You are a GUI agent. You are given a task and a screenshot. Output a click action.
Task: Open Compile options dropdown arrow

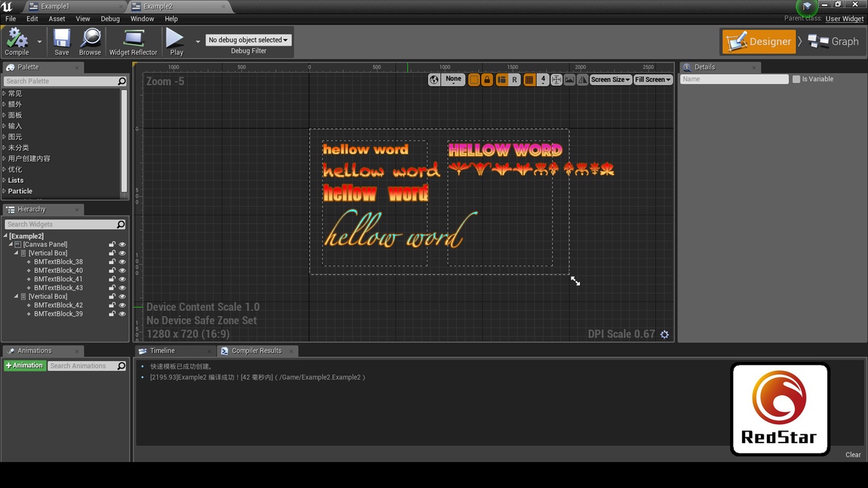39,41
